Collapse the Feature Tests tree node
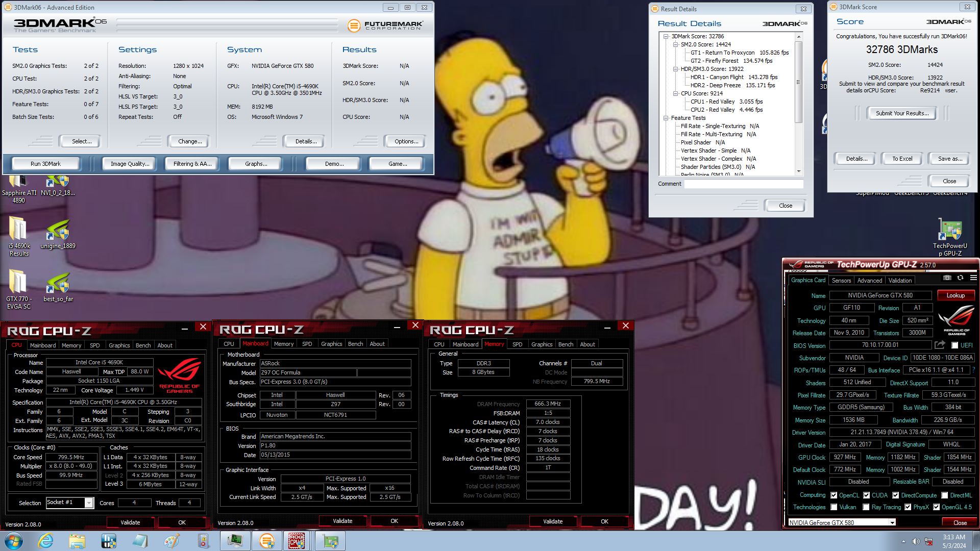 (x=666, y=118)
